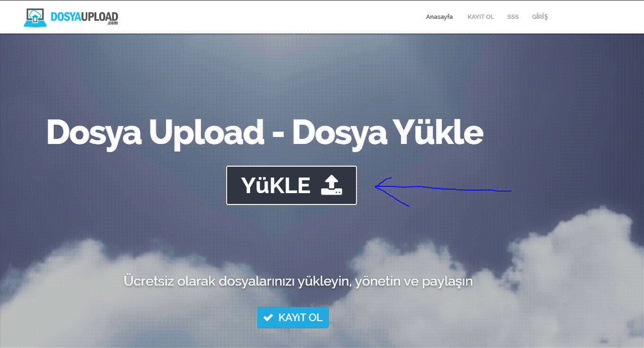Click the 'Ücretsiz olarak dosyalarınızı yükleyin' tagline

298,281
